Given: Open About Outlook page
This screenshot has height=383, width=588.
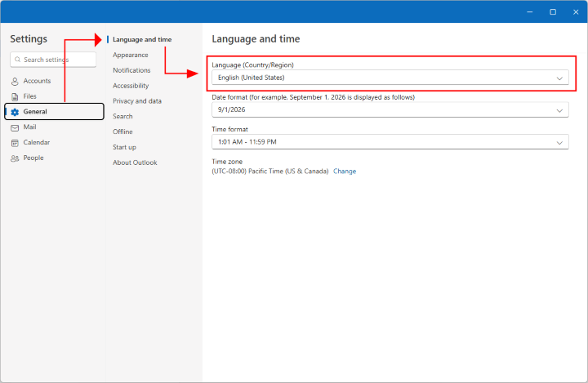Looking at the screenshot, I should tap(135, 163).
